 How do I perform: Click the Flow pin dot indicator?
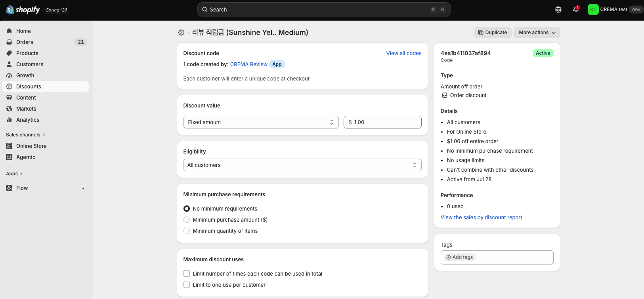point(83,188)
